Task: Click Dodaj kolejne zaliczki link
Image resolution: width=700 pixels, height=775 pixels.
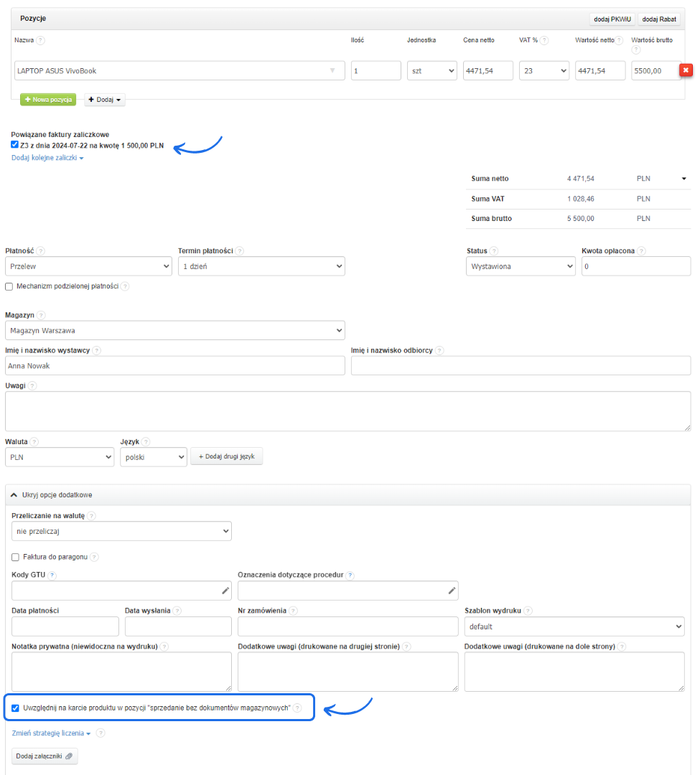Action: 47,158
